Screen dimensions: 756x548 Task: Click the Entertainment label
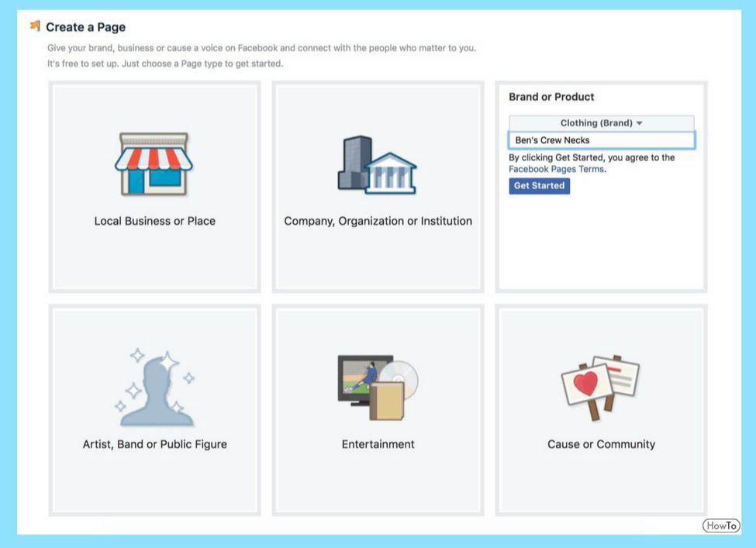[378, 444]
